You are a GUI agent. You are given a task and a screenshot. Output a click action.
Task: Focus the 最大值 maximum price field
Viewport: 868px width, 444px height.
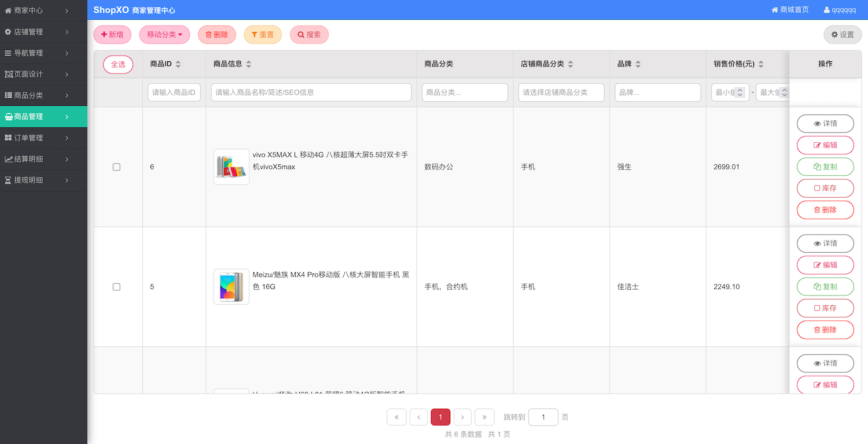(x=773, y=92)
